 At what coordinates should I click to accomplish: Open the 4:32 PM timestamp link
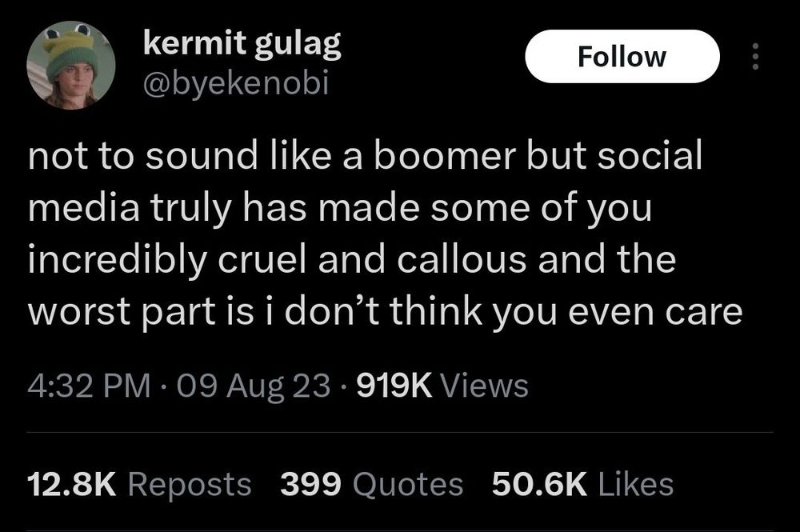click(90, 386)
